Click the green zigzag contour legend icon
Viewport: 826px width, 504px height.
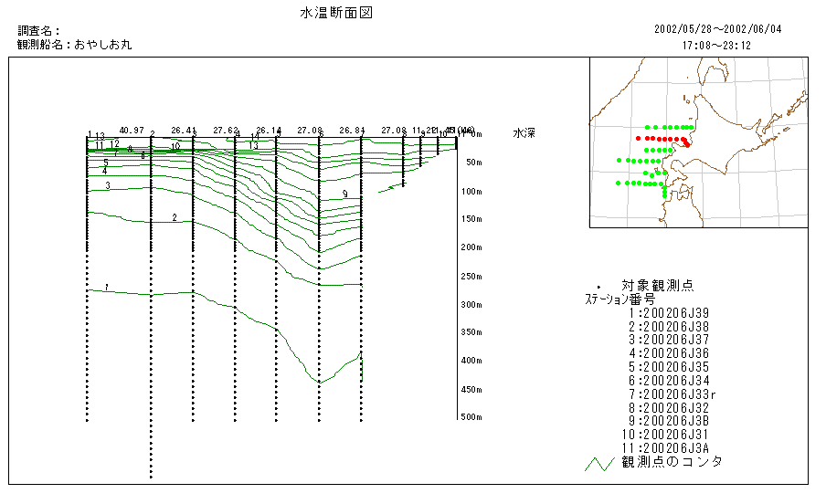point(598,463)
